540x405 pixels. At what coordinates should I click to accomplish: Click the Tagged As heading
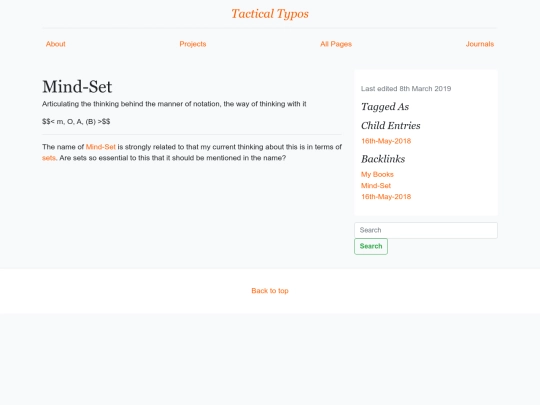pyautogui.click(x=385, y=107)
